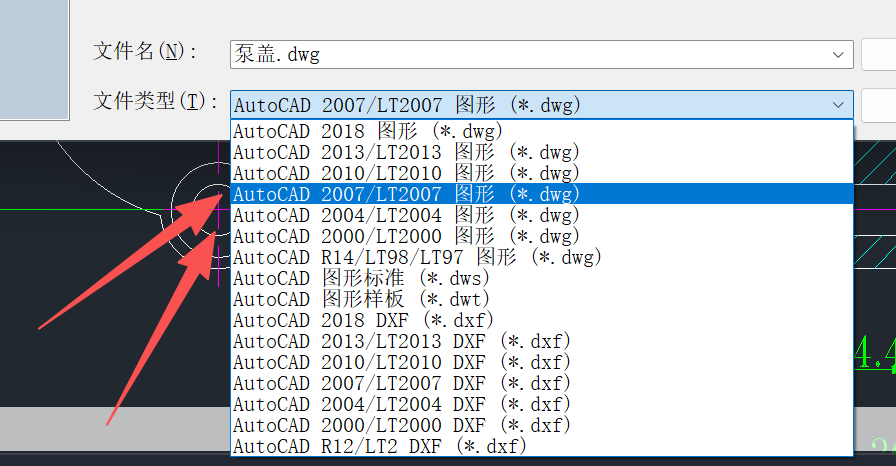Select AutoCAD 2018 图形 (*.dwg) option

pos(542,131)
